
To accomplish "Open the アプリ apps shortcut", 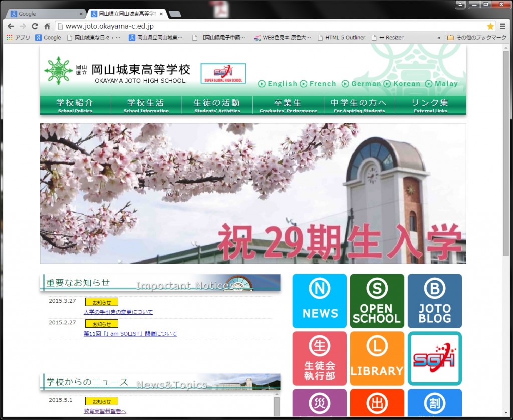I will [x=18, y=38].
